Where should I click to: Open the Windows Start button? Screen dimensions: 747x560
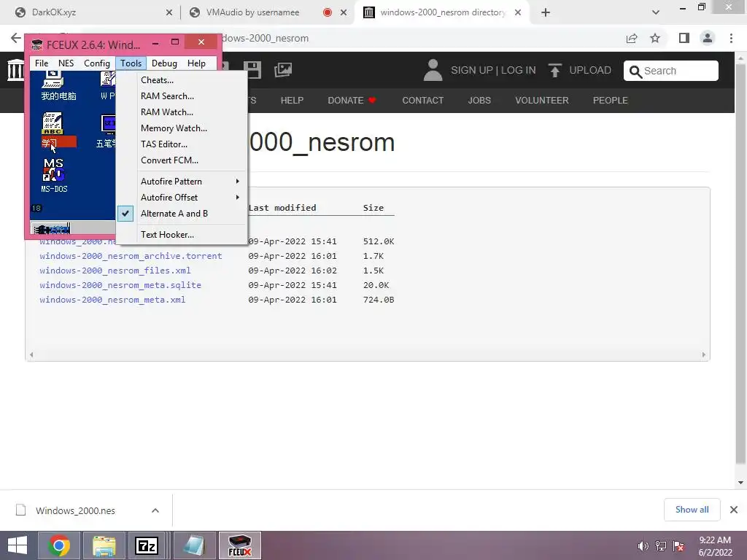tap(18, 545)
